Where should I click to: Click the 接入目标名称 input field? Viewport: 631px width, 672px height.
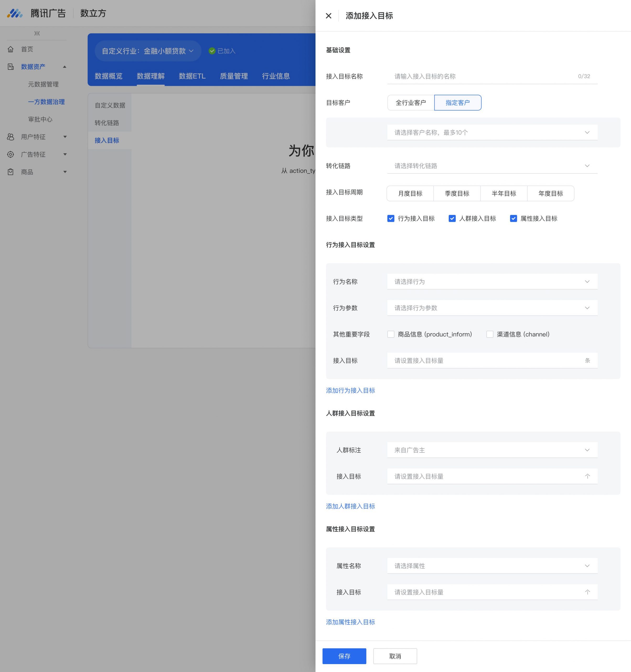(492, 76)
